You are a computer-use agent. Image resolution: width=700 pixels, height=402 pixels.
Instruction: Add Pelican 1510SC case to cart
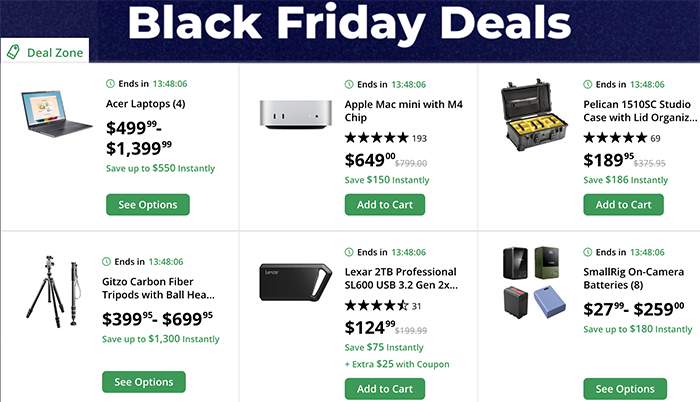point(624,205)
